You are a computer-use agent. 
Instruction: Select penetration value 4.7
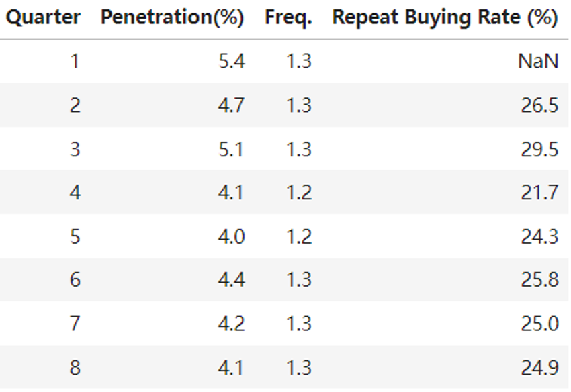231,105
